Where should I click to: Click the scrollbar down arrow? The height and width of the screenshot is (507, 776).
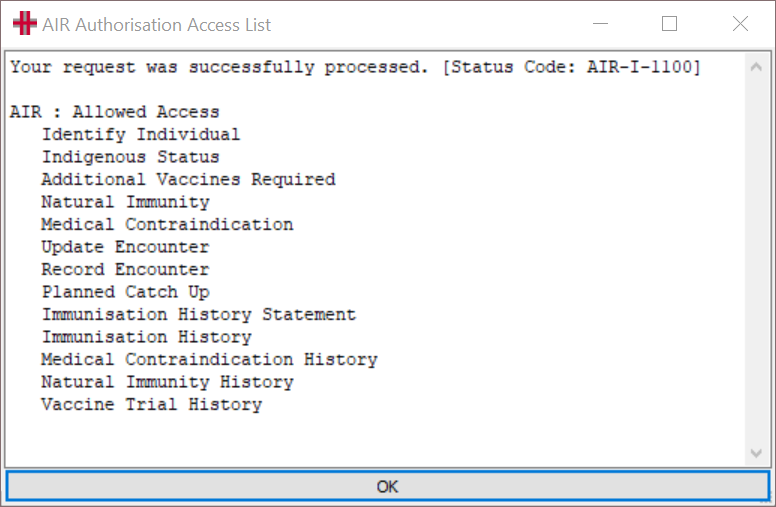coord(756,453)
